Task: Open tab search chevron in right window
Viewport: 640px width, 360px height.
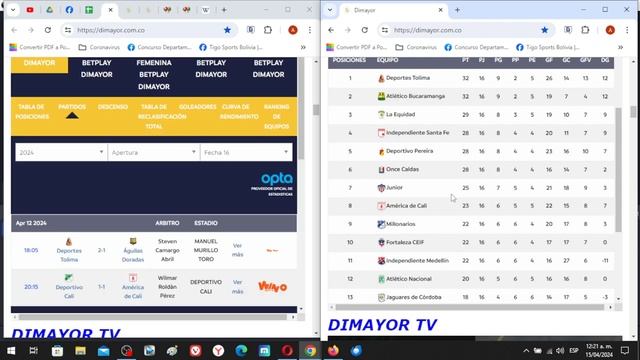Action: click(330, 10)
